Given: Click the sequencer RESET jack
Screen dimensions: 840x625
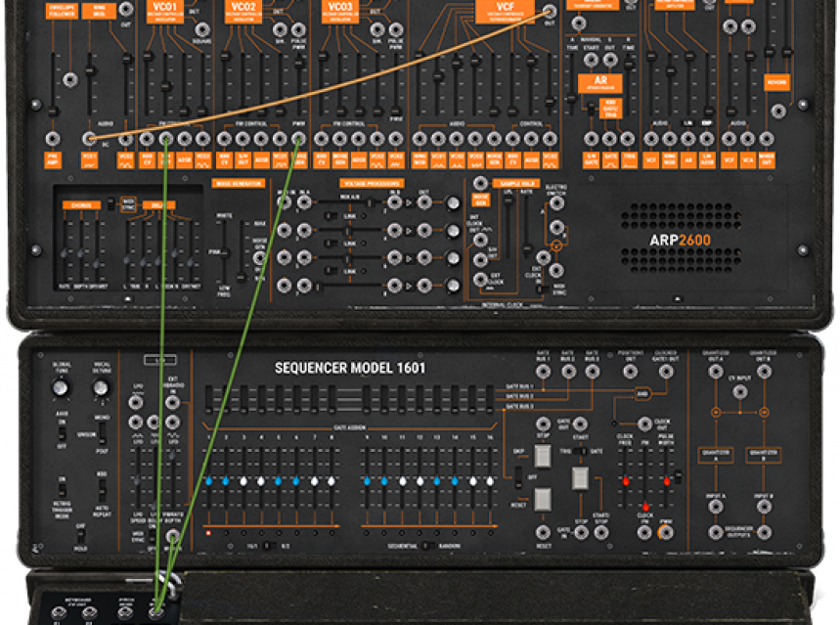Looking at the screenshot, I should click(x=544, y=532).
